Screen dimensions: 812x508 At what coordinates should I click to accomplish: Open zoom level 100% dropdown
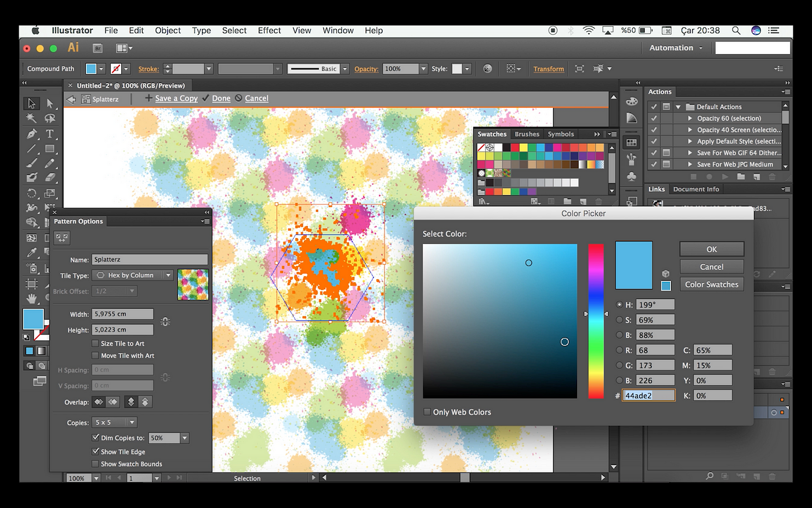96,478
